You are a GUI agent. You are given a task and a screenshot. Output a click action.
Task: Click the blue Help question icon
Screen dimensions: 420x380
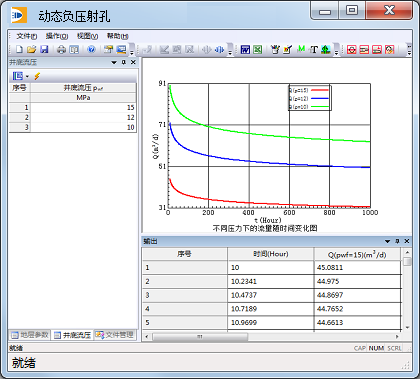(91, 50)
